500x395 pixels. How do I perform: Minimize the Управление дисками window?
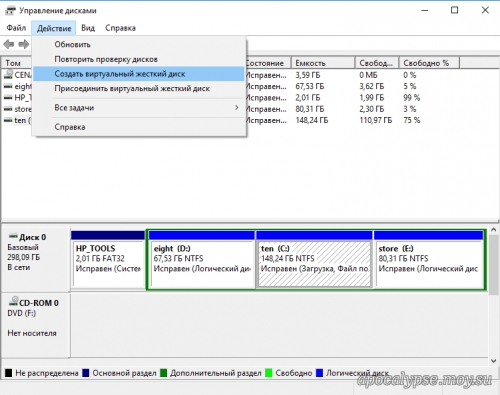click(x=425, y=10)
